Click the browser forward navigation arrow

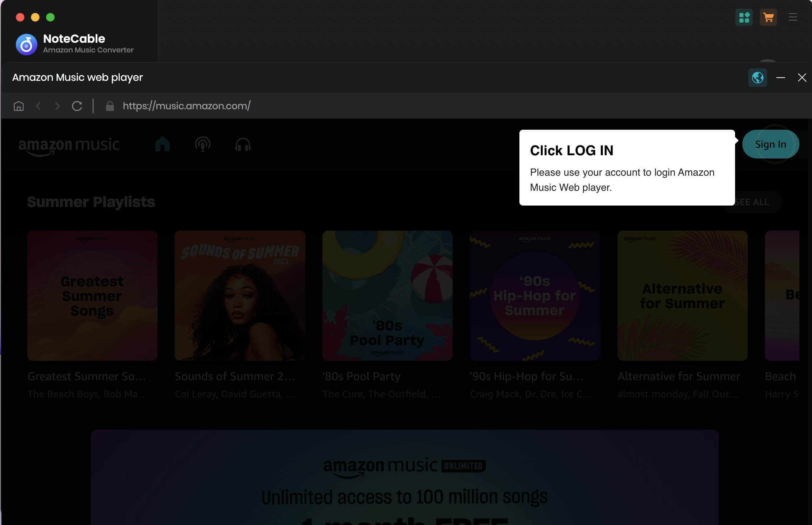tap(58, 106)
